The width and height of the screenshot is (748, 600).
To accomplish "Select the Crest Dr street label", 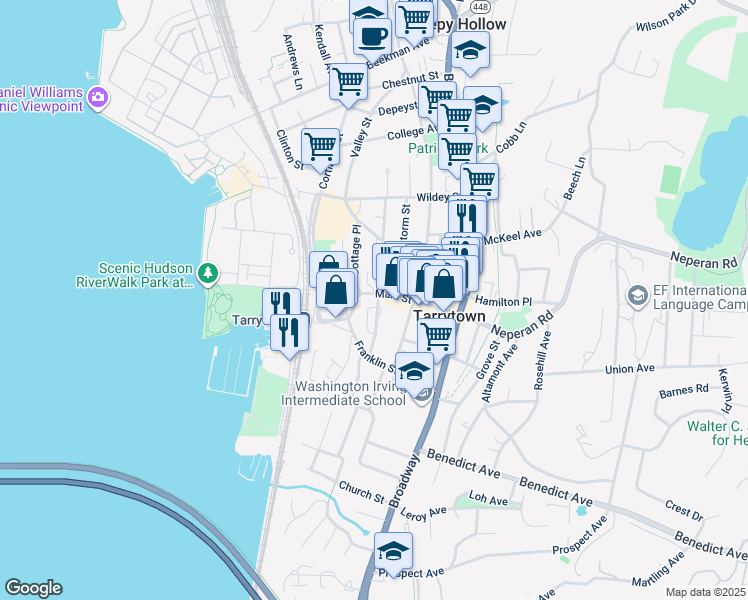I will (684, 510).
